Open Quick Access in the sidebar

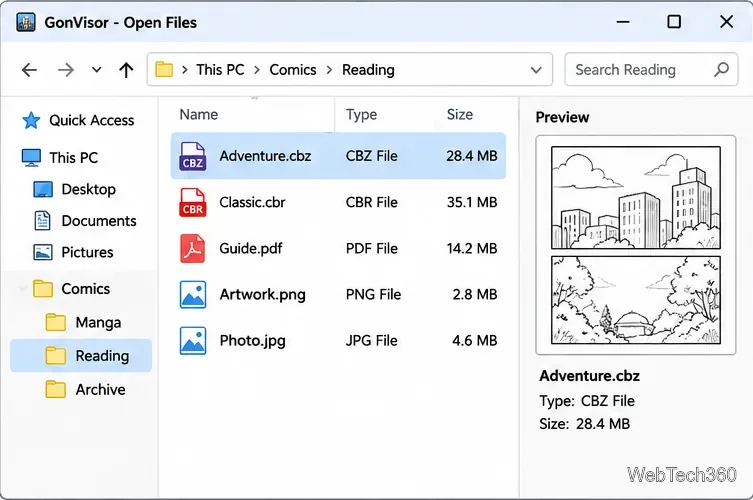pos(92,120)
